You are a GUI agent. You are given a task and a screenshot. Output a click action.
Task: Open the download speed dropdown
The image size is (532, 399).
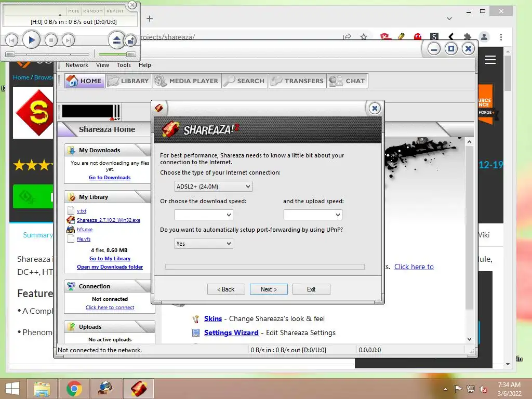pos(204,215)
